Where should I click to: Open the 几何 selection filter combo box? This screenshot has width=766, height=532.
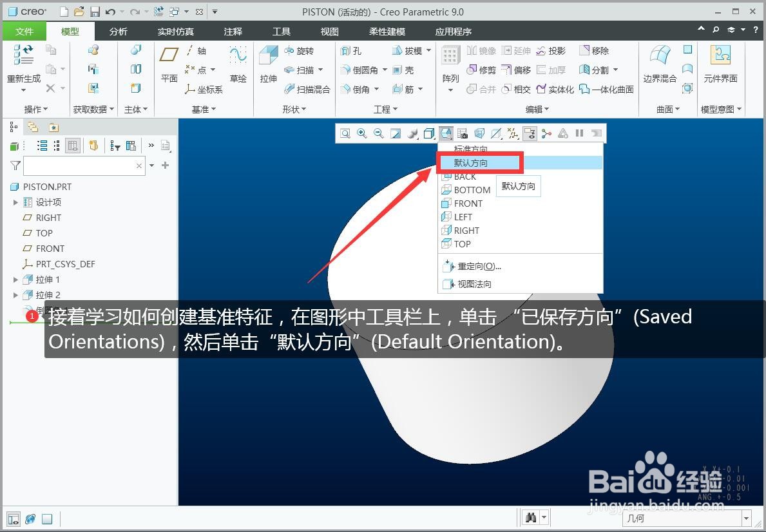point(687,518)
